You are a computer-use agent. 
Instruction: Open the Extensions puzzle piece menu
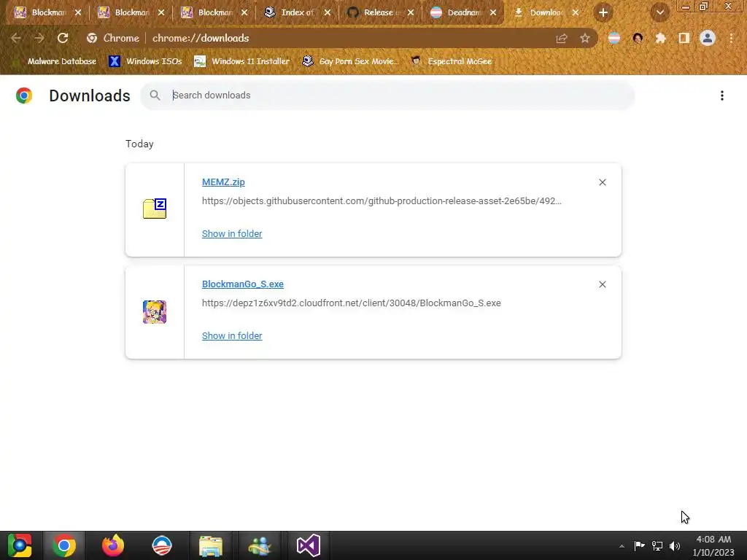(661, 38)
